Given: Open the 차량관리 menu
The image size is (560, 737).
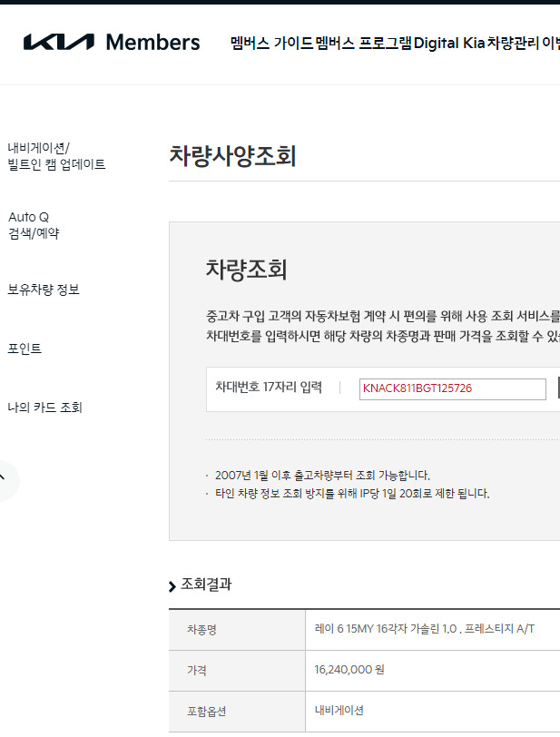Looking at the screenshot, I should (x=513, y=44).
